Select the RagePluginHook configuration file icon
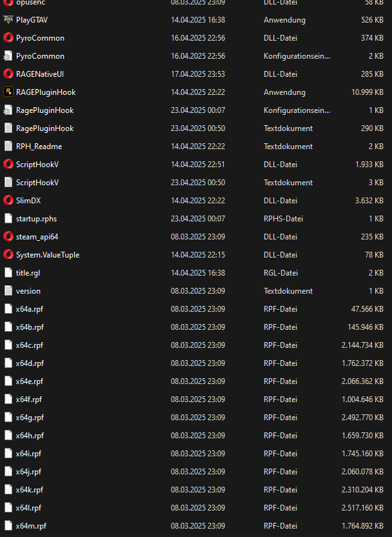 8,110
